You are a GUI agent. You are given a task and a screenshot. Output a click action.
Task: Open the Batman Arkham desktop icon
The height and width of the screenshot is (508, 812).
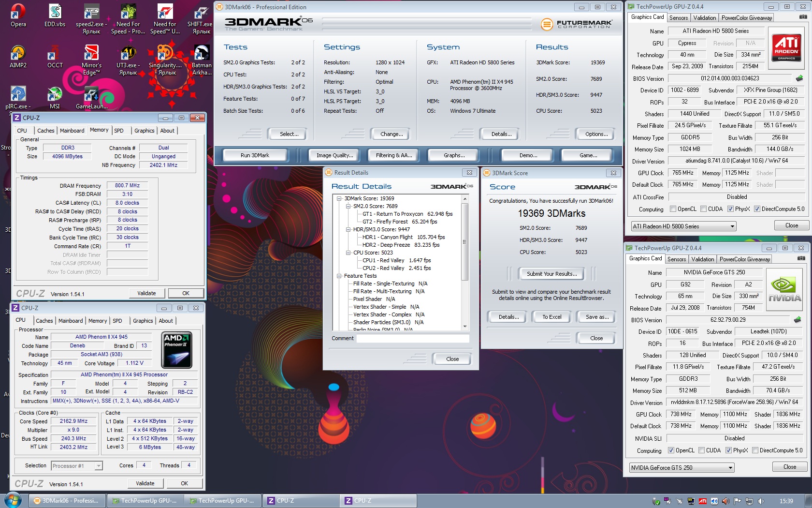pos(202,60)
